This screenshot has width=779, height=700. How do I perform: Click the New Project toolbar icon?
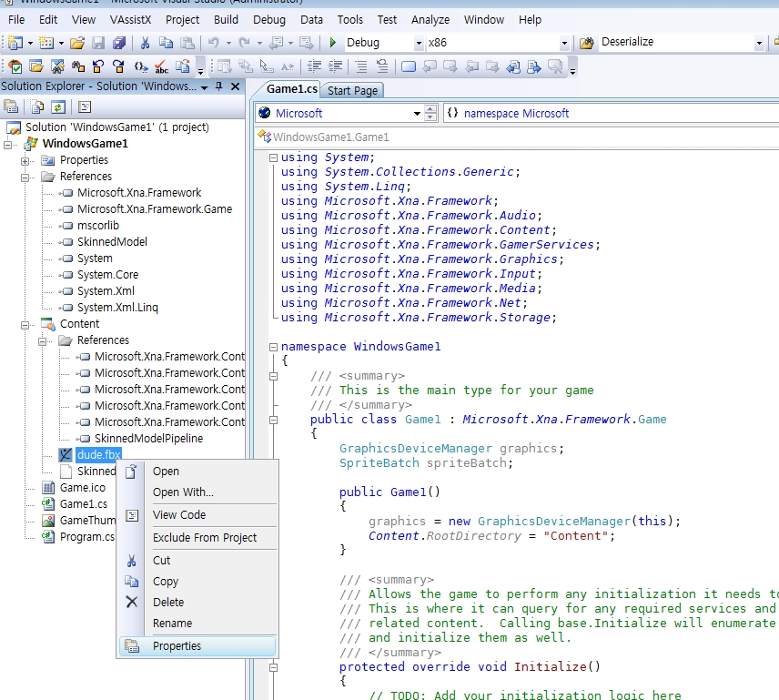tap(15, 43)
